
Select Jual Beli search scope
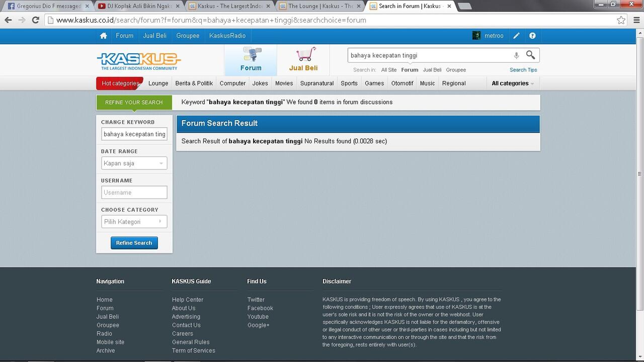click(432, 70)
